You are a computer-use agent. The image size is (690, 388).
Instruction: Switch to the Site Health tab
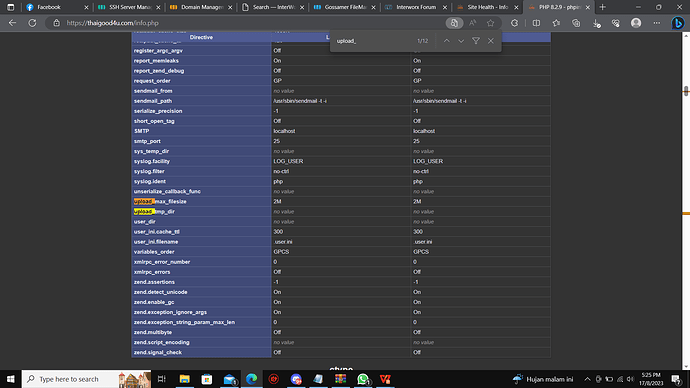point(487,7)
